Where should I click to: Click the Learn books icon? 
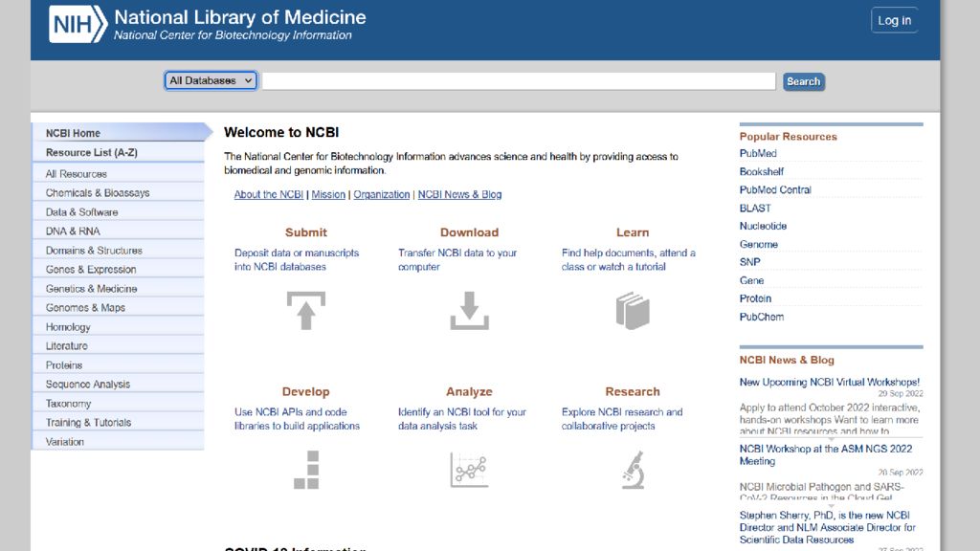pyautogui.click(x=633, y=311)
